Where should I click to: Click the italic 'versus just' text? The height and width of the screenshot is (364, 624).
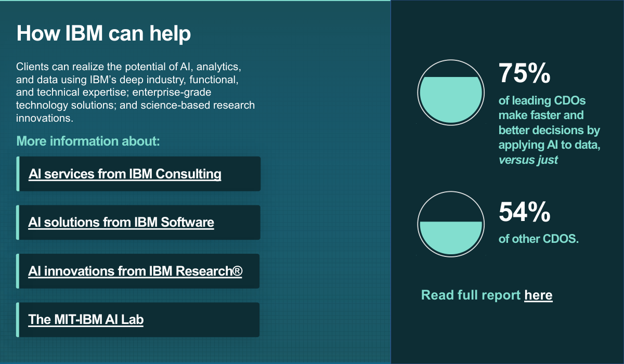[528, 160]
